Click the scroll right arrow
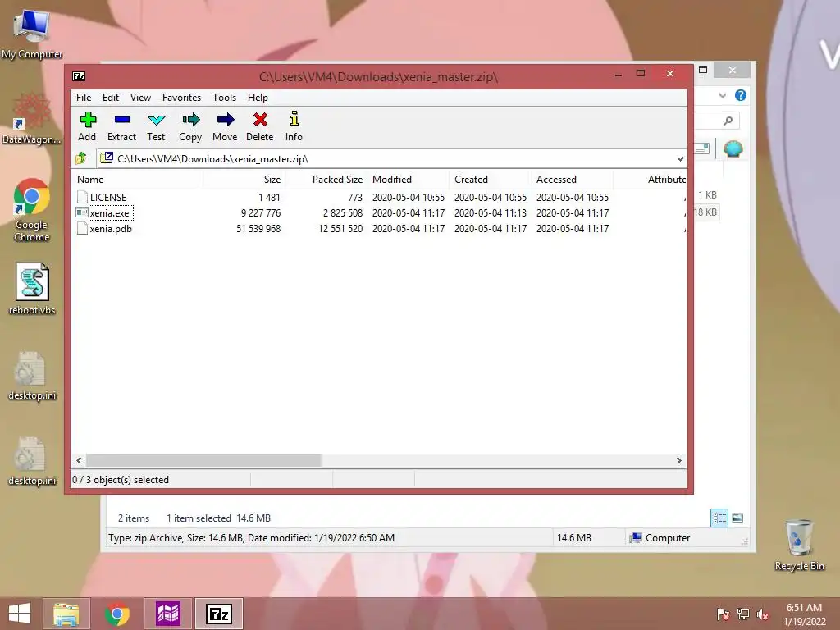Screen dimensions: 840x630 678,461
